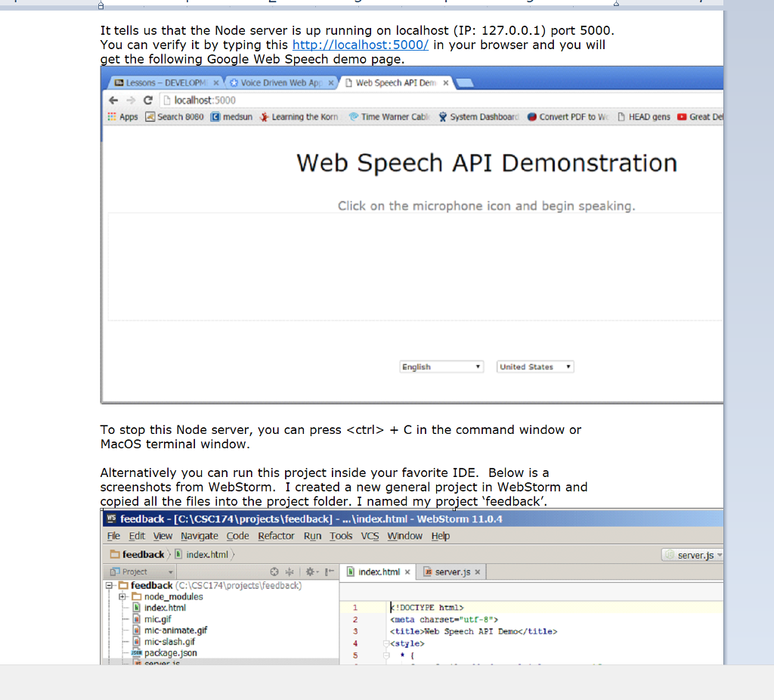Open WebStorm Navigate menu
Screen dimensions: 774x700
(x=200, y=536)
